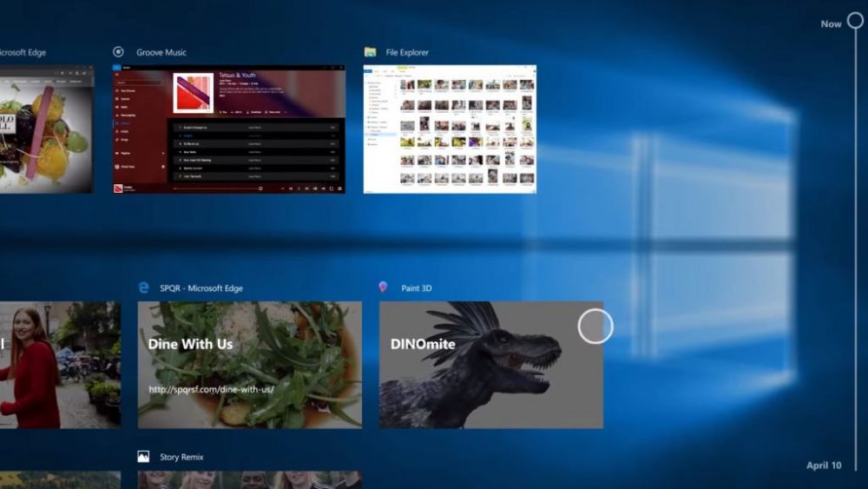This screenshot has width=868, height=489.
Task: Open the woman in red sweater card
Action: tap(60, 365)
